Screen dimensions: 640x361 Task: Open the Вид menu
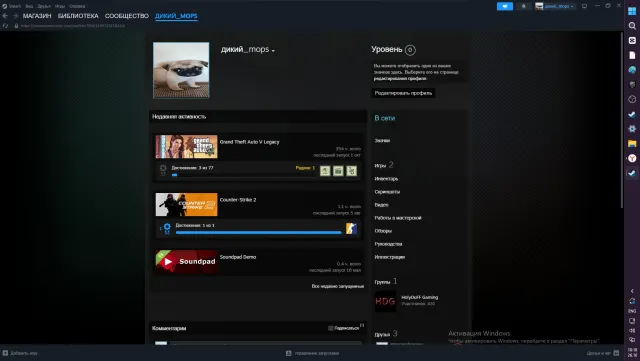29,6
